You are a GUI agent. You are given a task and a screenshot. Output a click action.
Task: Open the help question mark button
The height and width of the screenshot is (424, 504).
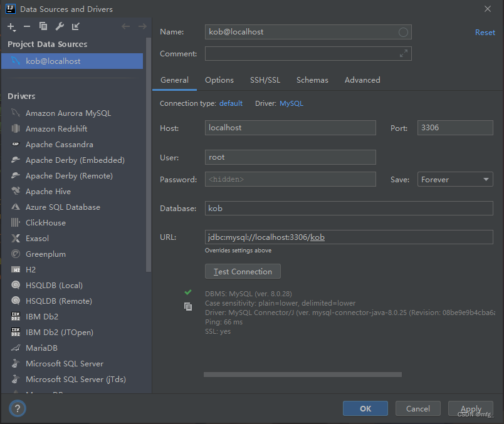pos(17,408)
